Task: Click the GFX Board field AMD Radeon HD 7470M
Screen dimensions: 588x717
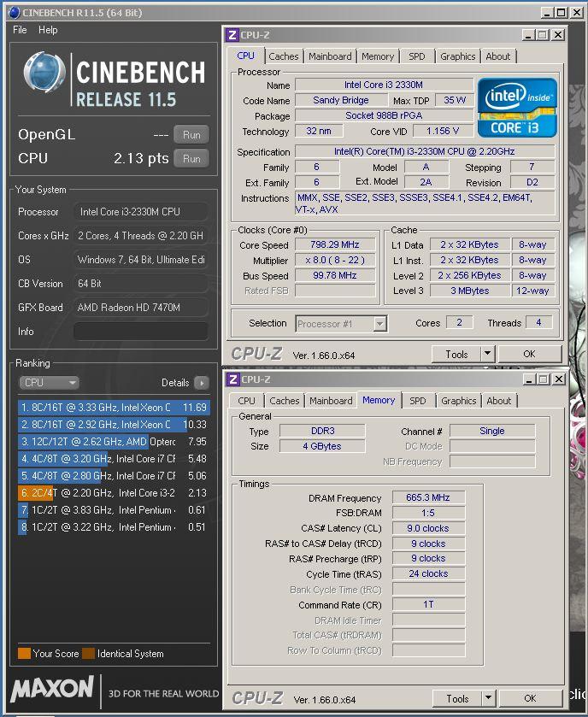Action: (x=141, y=308)
